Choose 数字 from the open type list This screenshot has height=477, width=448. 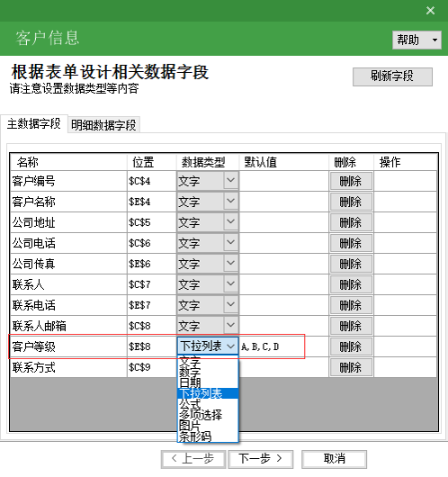click(x=208, y=373)
